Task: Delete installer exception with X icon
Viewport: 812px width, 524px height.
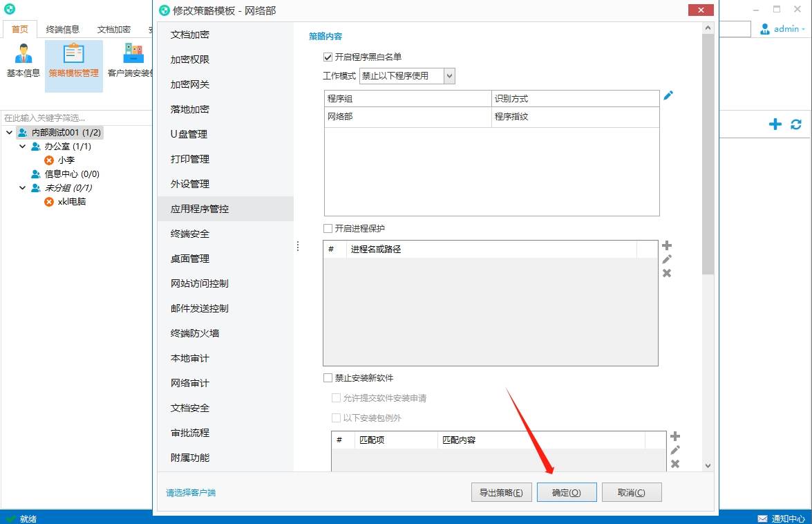Action: [674, 464]
